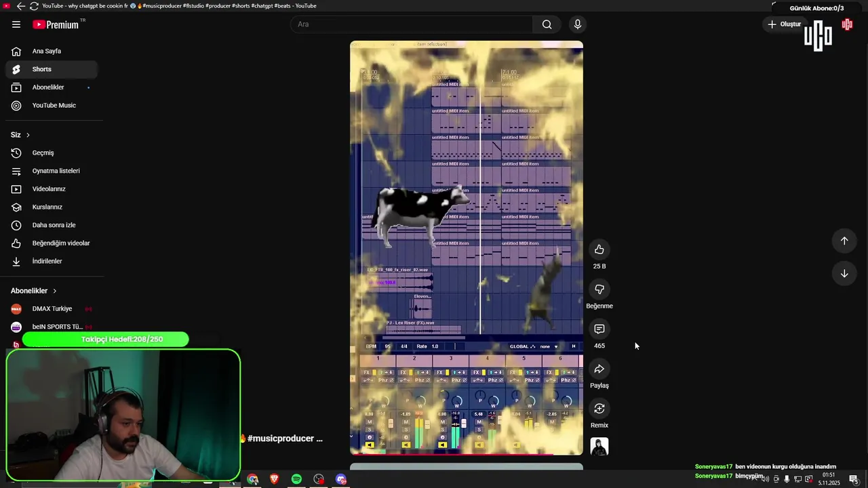Go back with browser back arrow
This screenshot has width=868, height=488.
tap(20, 5)
